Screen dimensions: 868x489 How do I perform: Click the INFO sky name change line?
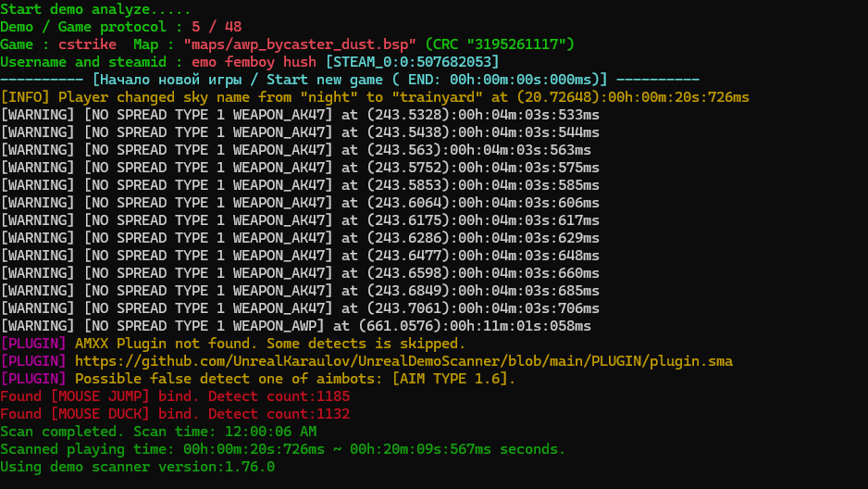(x=375, y=97)
